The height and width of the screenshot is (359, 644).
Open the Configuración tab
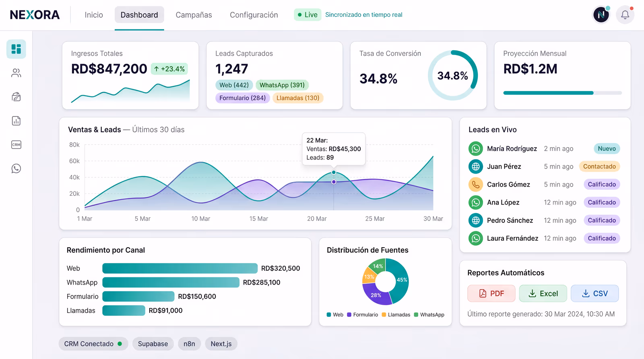254,15
